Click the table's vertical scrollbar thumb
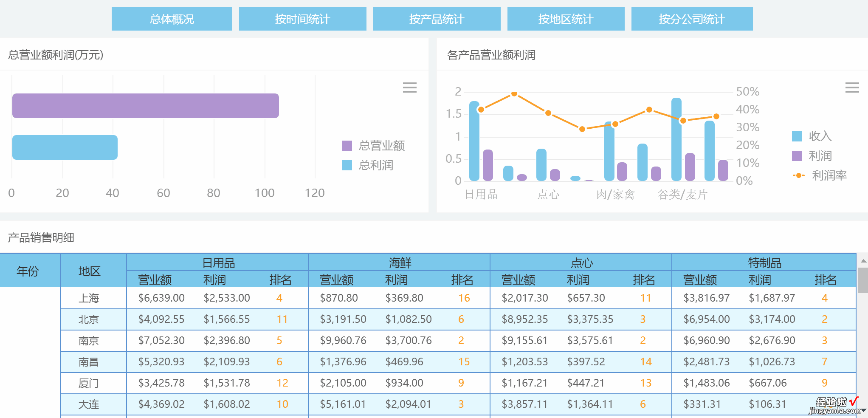This screenshot has width=868, height=418. (863, 280)
